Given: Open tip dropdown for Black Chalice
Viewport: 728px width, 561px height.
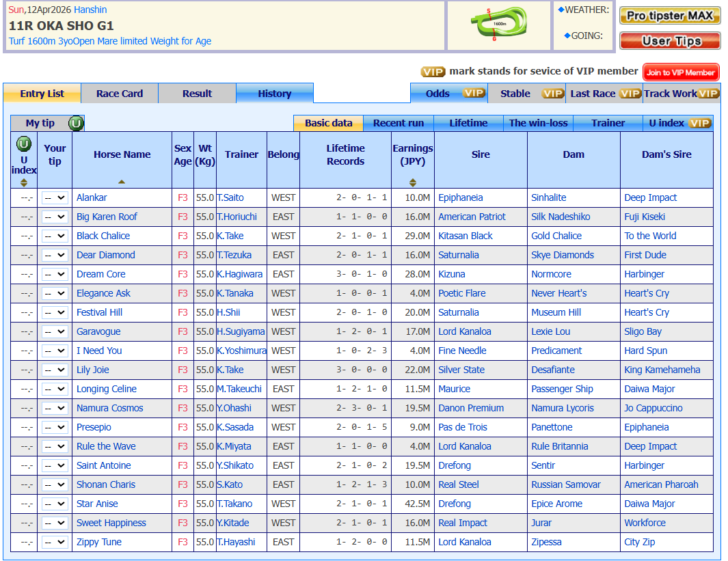Looking at the screenshot, I should [55, 236].
